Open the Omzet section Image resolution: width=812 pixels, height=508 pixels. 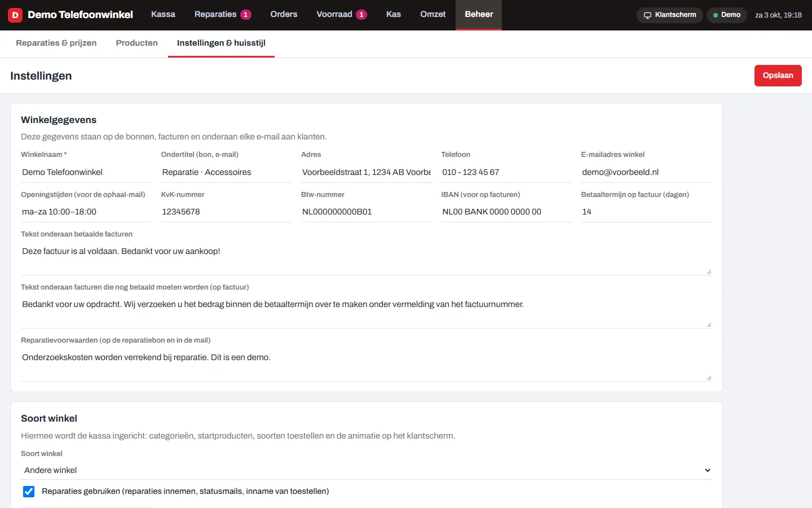(x=433, y=15)
